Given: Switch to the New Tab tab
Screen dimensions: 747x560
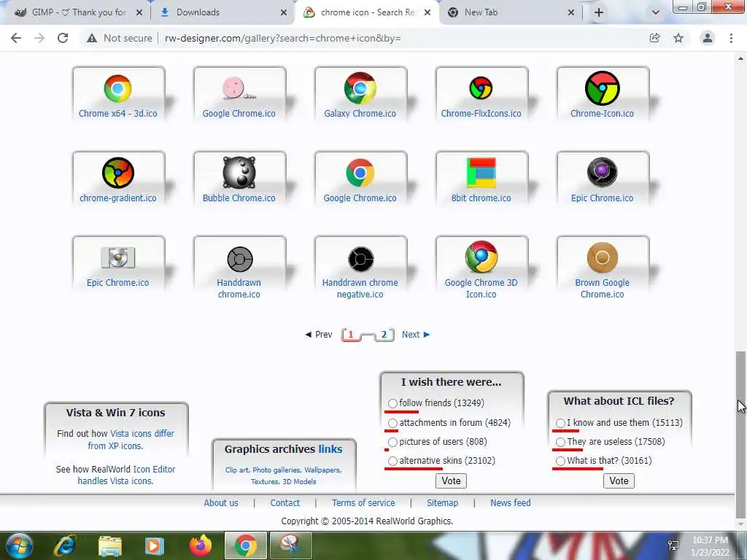Looking at the screenshot, I should (x=511, y=12).
